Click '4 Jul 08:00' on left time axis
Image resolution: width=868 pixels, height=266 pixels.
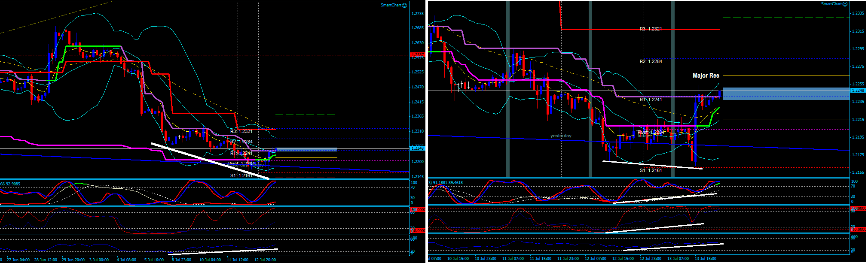(x=126, y=260)
